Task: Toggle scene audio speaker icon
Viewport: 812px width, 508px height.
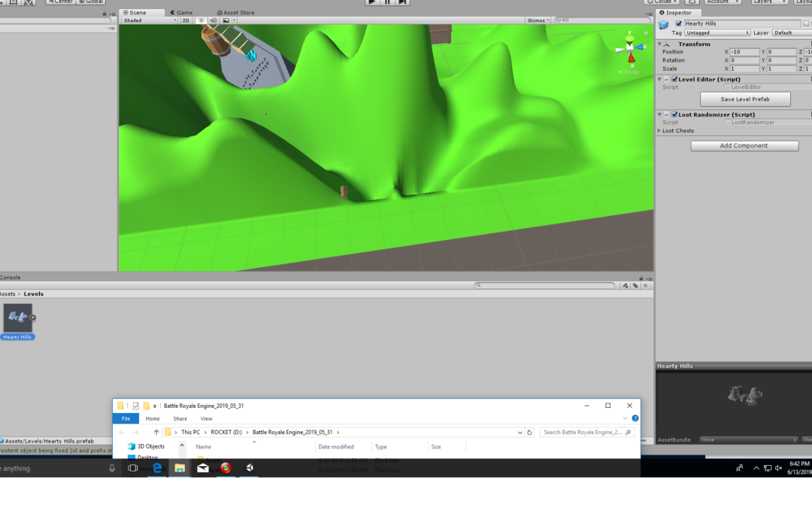Action: click(214, 20)
